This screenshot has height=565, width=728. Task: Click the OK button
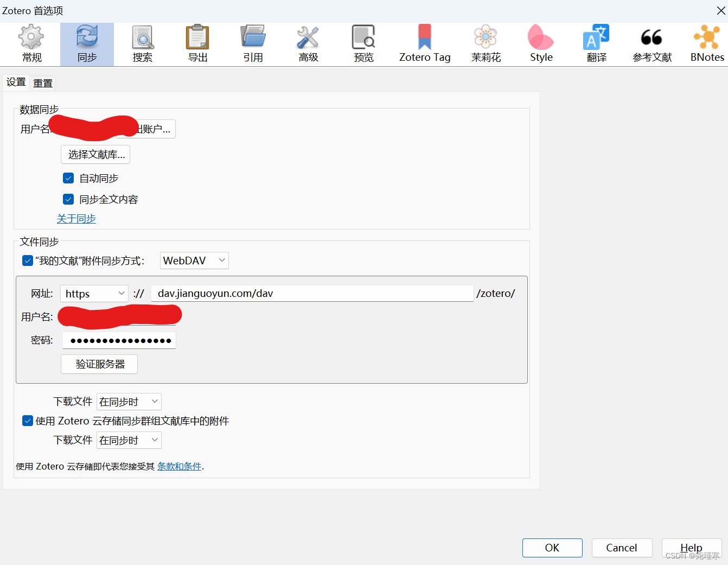point(552,548)
